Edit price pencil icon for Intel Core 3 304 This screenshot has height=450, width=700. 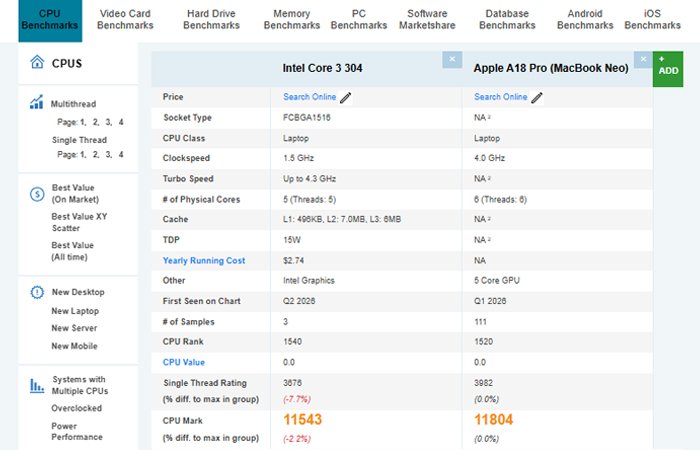click(346, 97)
